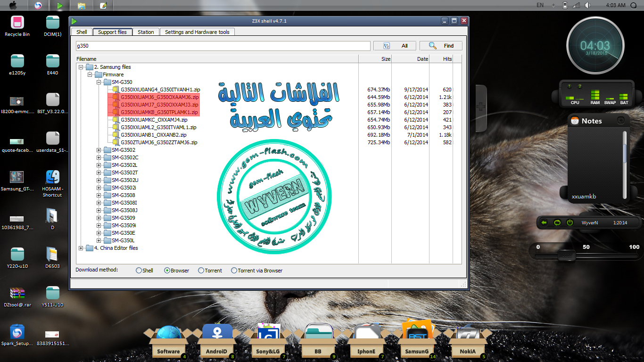644x362 pixels.
Task: Select G350XXUAML2_G350ITVAML1.zip file
Action: pos(158,127)
